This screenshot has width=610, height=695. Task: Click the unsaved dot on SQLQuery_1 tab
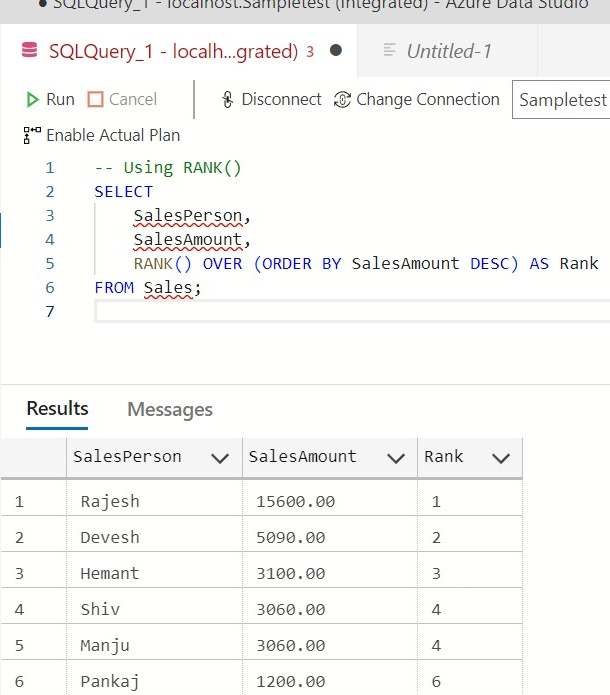[335, 51]
